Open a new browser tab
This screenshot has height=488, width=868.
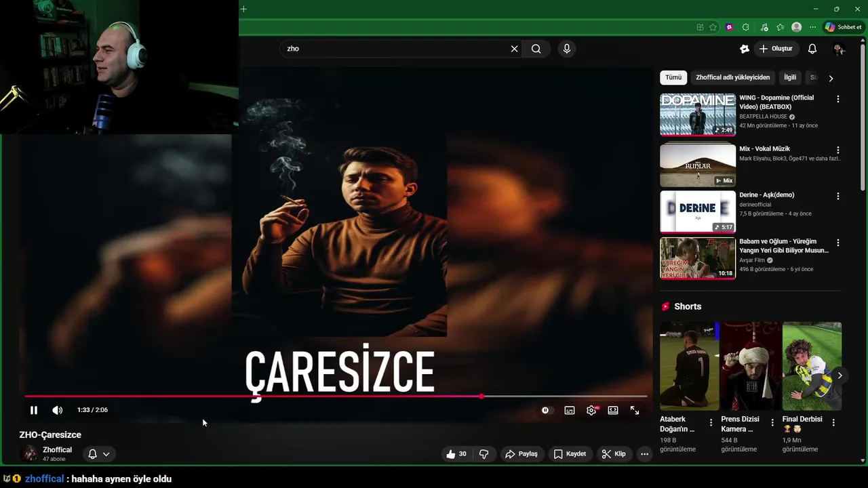243,9
